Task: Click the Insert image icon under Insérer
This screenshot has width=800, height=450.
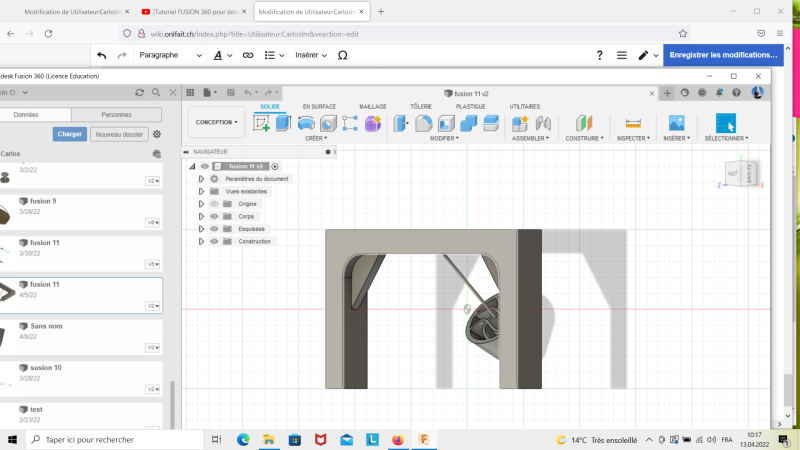Action: tap(675, 123)
